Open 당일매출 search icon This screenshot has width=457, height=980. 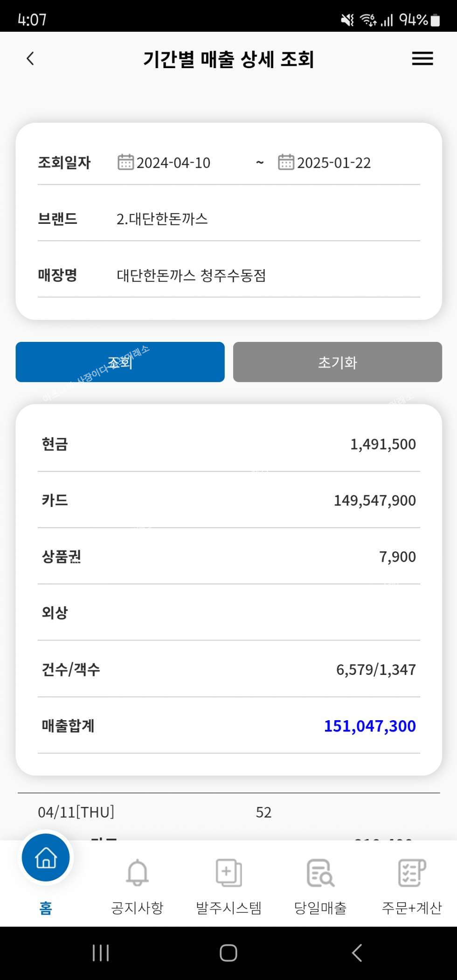(x=320, y=873)
